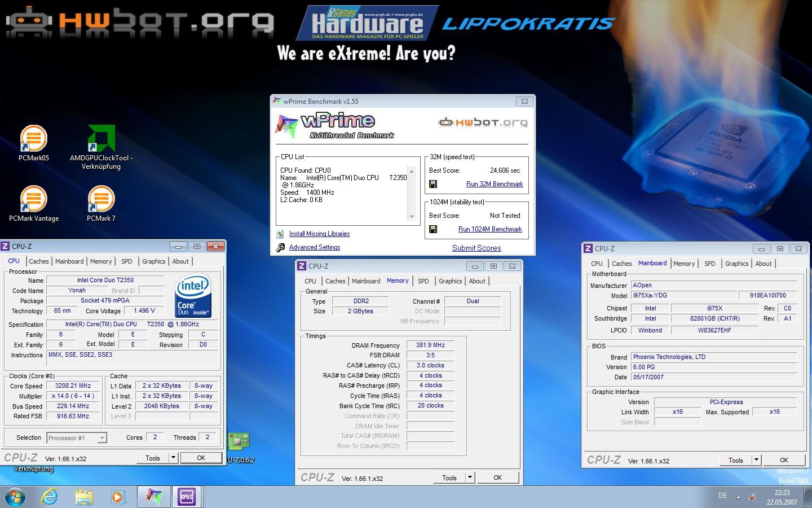The image size is (812, 508).
Task: Click the Multiplier value x 14.0
Action: [x=72, y=396]
